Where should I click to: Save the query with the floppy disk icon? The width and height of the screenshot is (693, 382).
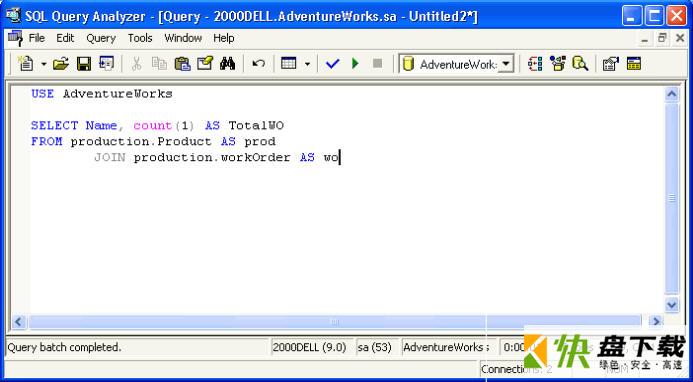click(x=84, y=64)
